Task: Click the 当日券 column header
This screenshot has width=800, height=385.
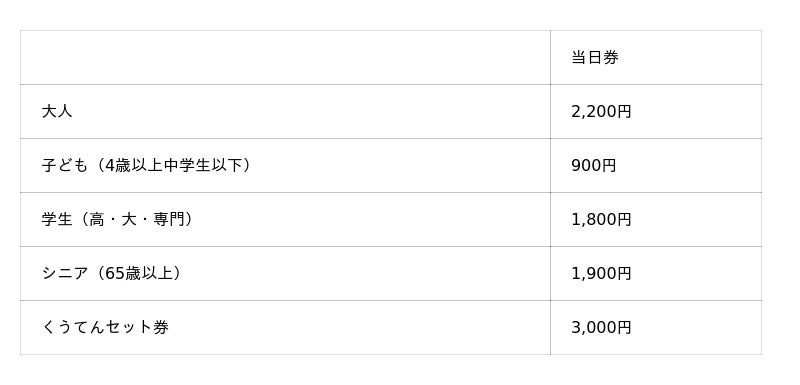Action: pos(594,58)
